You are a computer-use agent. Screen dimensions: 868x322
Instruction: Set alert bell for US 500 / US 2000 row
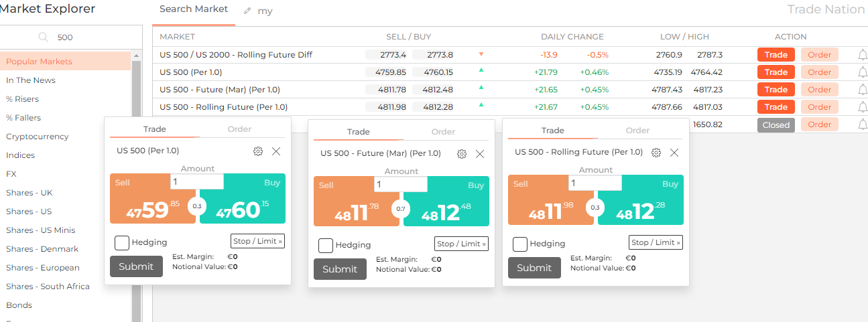pos(863,55)
